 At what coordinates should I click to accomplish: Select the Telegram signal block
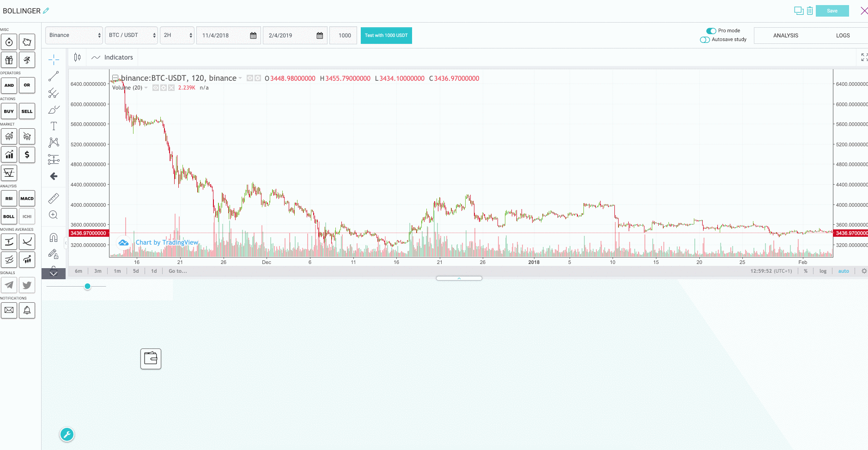click(9, 285)
